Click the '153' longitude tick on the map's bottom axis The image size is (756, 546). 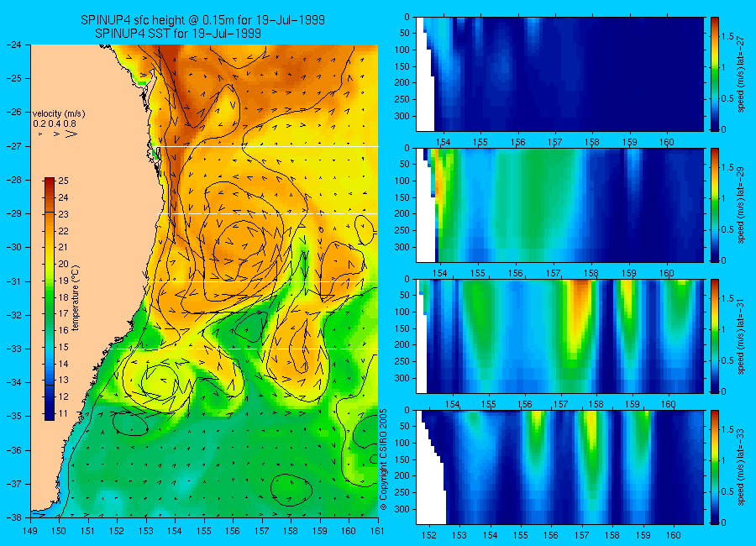pos(146,531)
